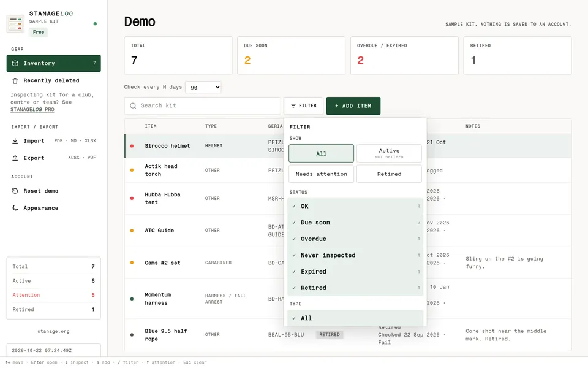Click the orange status dot for Cams #2 set
Image resolution: width=588 pixels, height=368 pixels.
[x=132, y=263]
